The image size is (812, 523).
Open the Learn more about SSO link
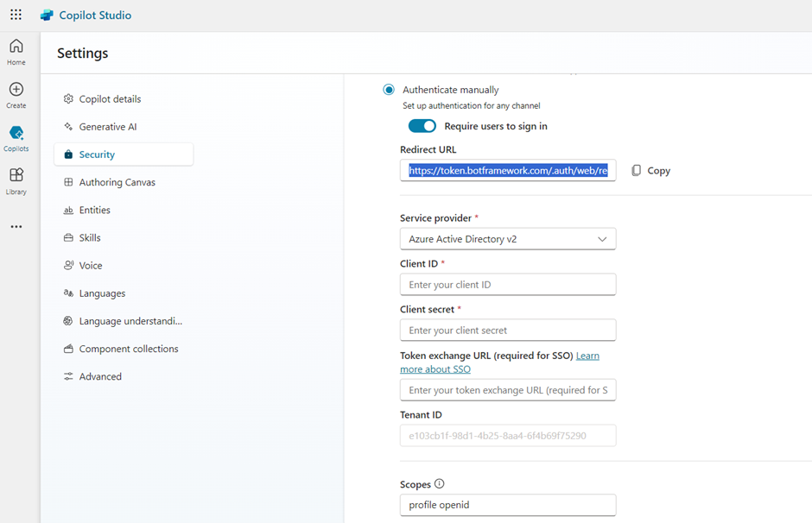(x=587, y=356)
